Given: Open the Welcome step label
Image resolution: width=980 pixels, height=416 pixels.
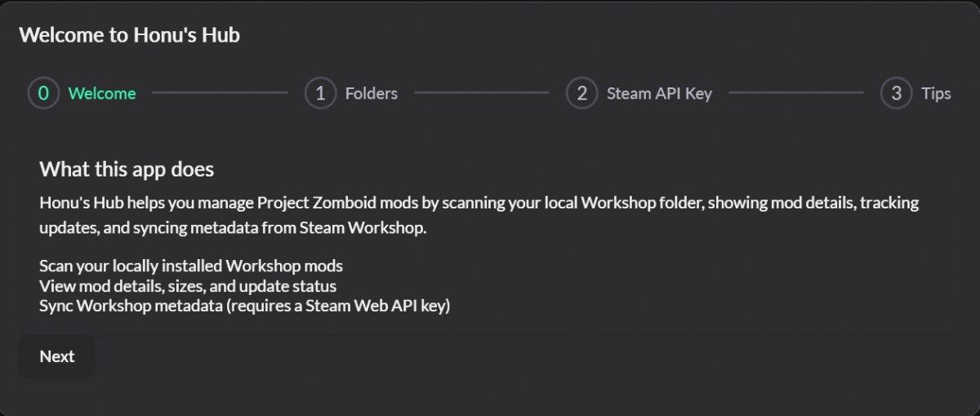Looking at the screenshot, I should pos(102,93).
